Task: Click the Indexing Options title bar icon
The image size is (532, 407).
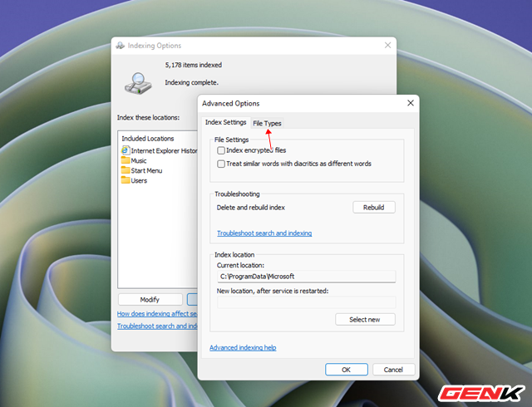Action: [x=120, y=46]
